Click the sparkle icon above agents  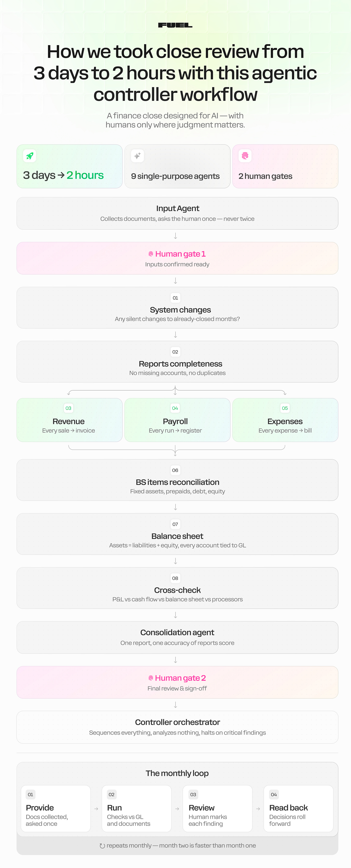pyautogui.click(x=137, y=156)
